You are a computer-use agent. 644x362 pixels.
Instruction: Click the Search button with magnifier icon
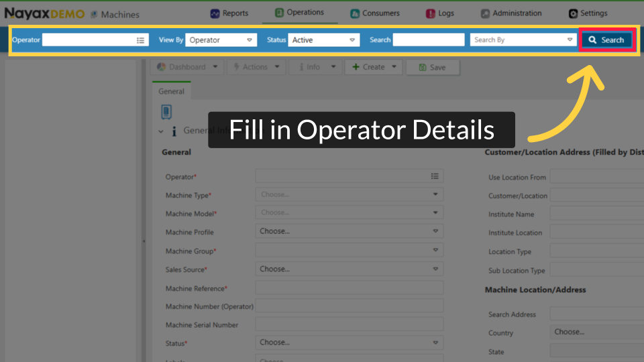pos(606,40)
